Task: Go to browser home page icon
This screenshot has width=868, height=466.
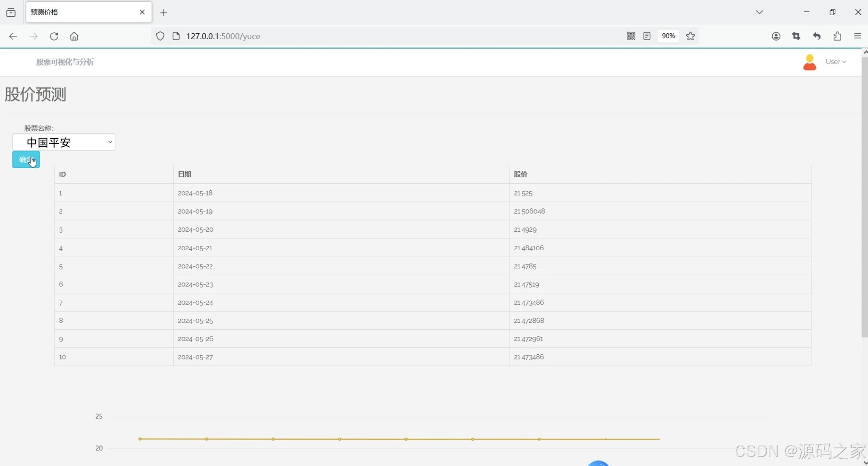Action: 74,36
